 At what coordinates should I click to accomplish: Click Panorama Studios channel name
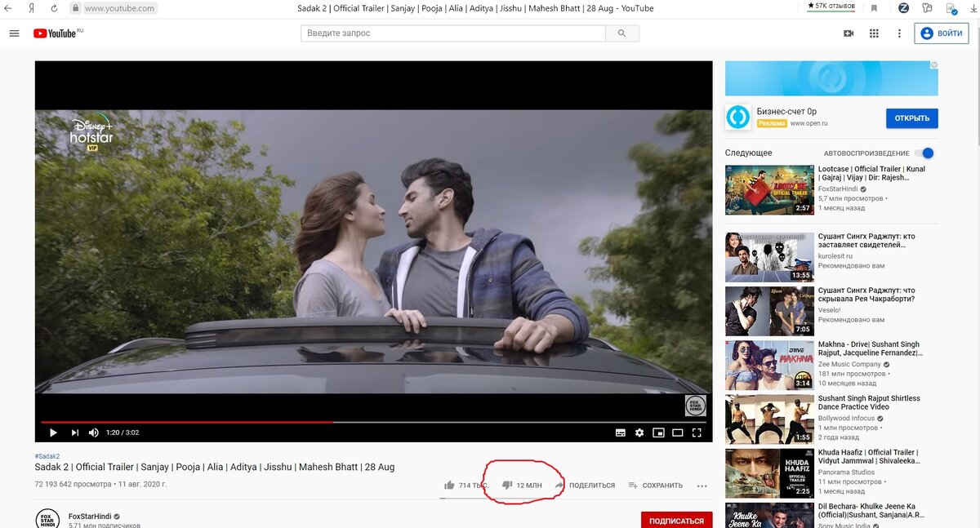click(x=847, y=472)
